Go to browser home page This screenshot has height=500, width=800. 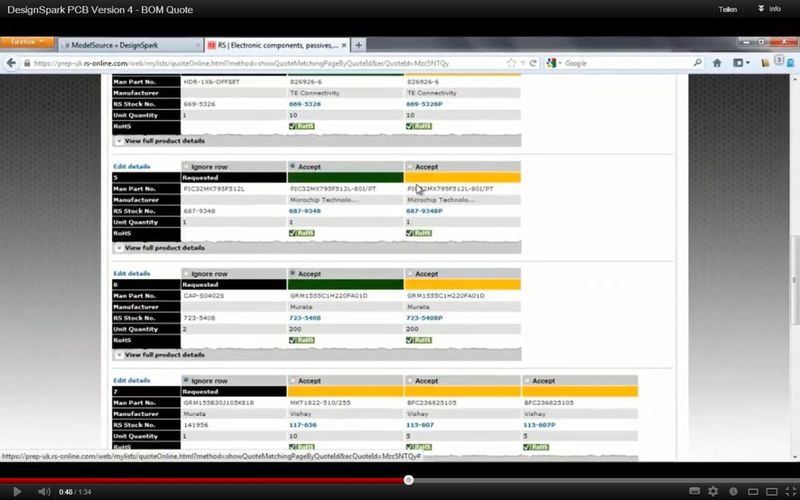(x=717, y=63)
